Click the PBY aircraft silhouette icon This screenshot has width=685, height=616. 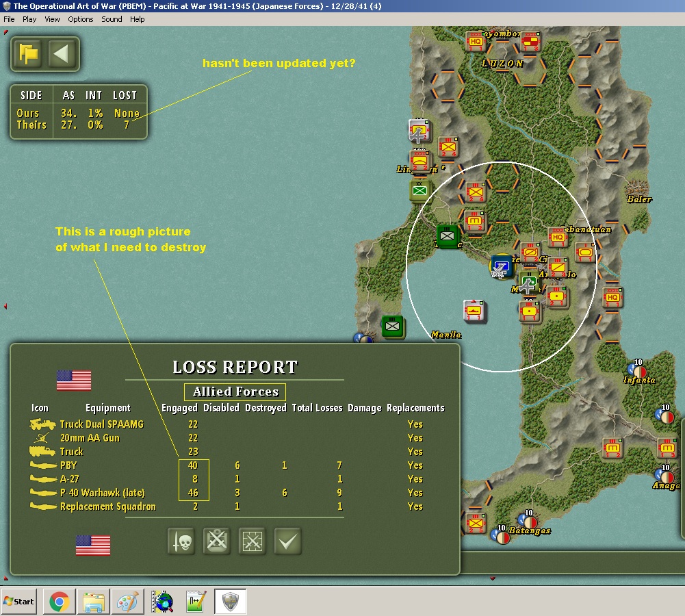43,465
